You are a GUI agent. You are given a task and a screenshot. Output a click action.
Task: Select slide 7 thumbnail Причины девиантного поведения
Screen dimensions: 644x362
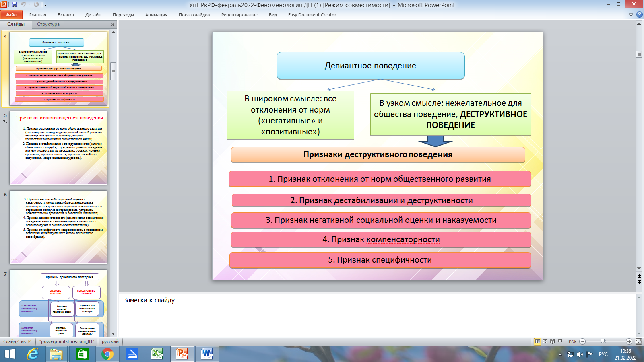pyautogui.click(x=58, y=303)
